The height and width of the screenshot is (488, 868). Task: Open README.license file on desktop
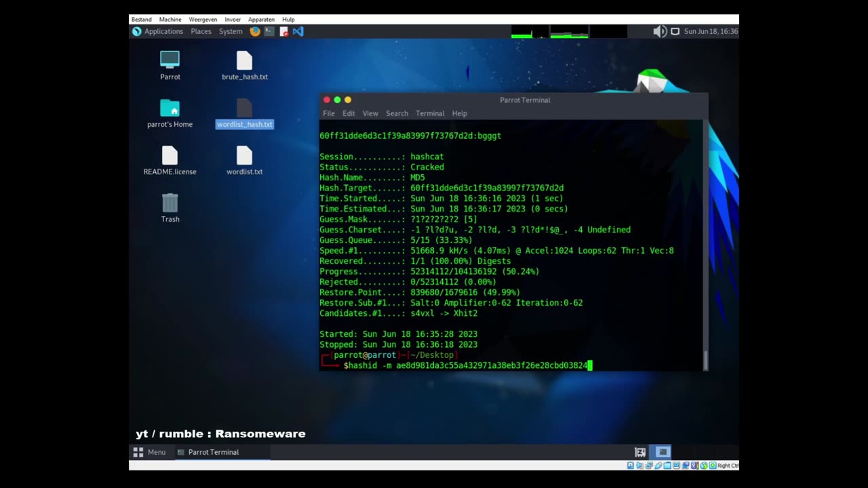tap(170, 160)
